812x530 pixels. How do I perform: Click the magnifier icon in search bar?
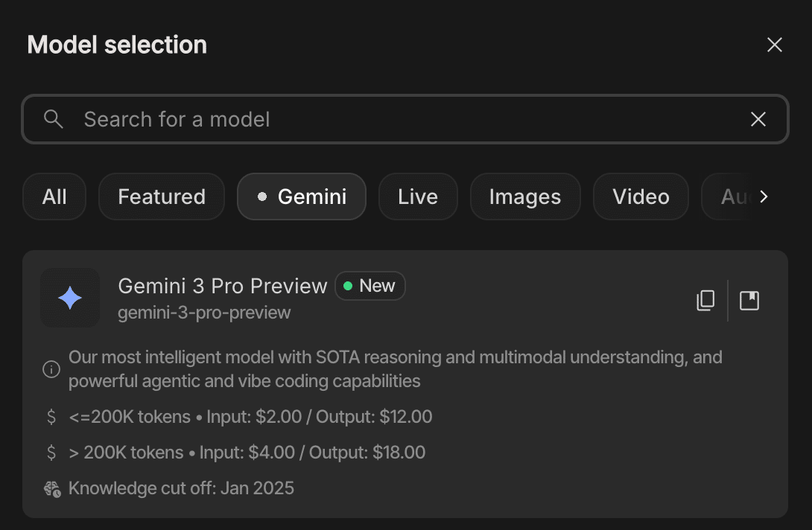(53, 119)
